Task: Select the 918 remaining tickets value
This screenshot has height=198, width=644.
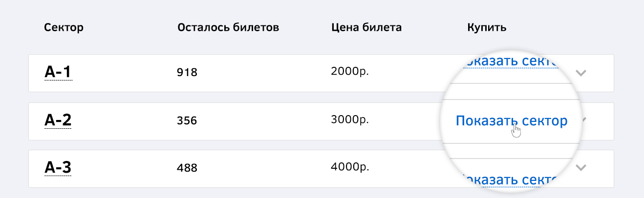Action: pyautogui.click(x=187, y=73)
